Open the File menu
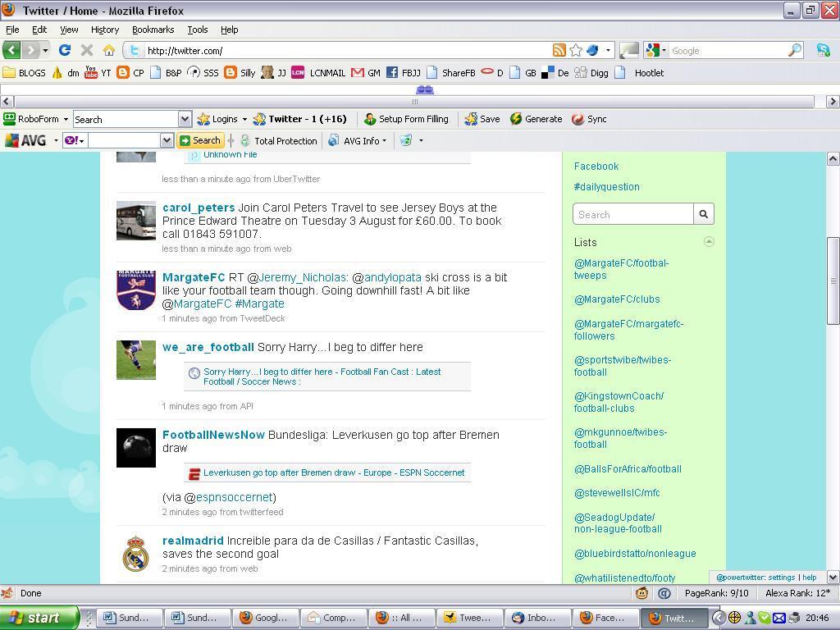This screenshot has width=840, height=630. tap(12, 30)
